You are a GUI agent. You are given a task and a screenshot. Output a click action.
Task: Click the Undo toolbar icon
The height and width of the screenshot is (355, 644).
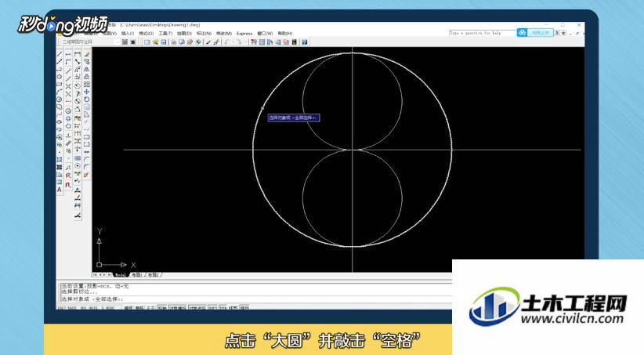tap(226, 42)
